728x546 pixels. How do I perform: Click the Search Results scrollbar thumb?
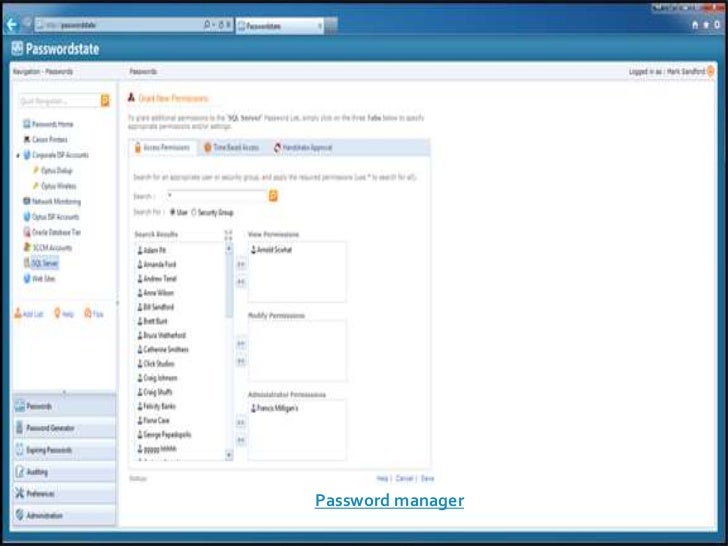(229, 286)
